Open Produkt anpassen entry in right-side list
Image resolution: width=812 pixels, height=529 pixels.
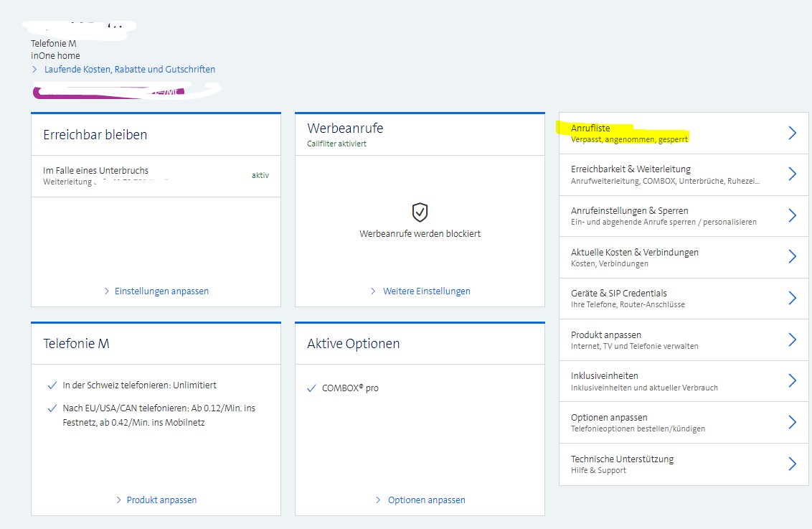[606, 335]
